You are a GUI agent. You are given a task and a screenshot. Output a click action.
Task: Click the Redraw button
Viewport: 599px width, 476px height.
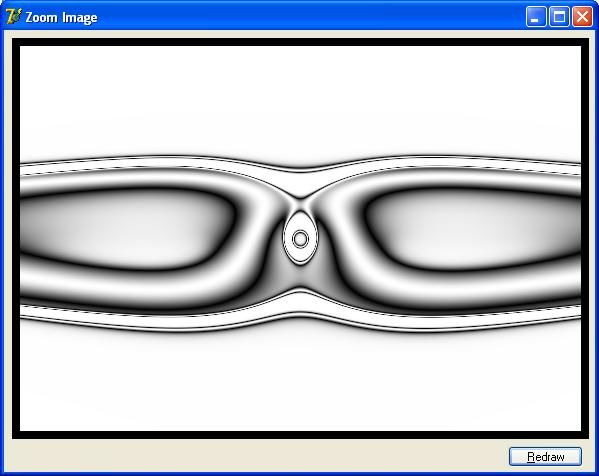pyautogui.click(x=545, y=457)
